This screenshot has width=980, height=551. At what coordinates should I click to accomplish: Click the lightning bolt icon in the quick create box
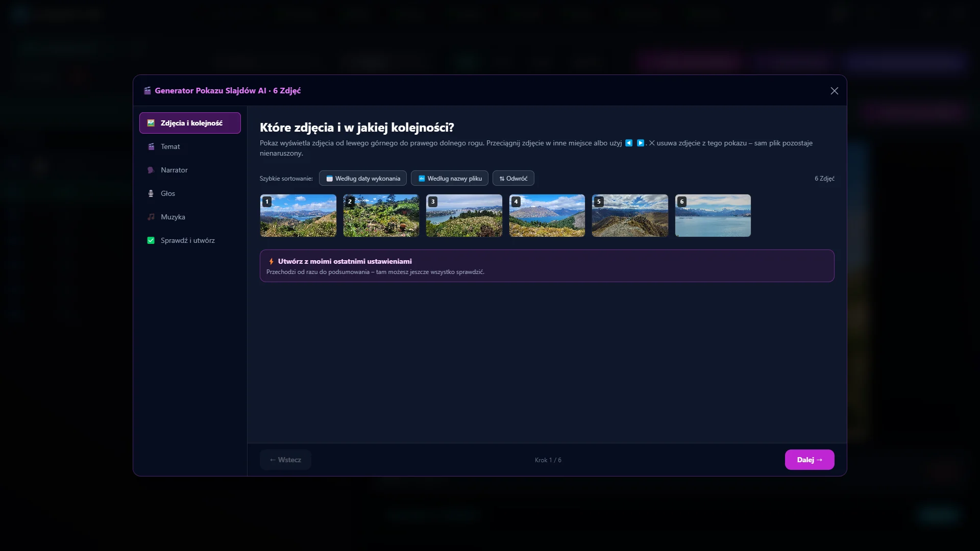tap(271, 261)
